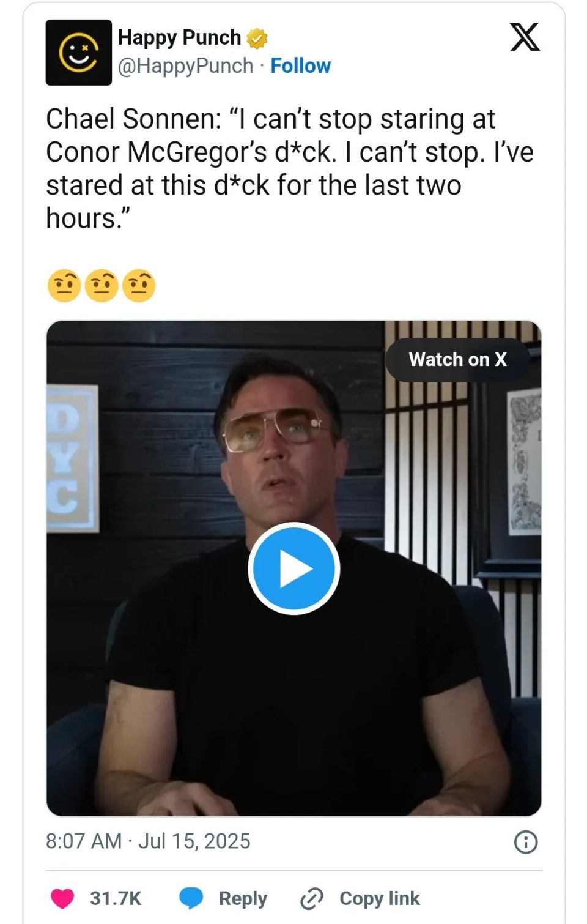Click the Reply text button
The image size is (587, 924).
243,898
